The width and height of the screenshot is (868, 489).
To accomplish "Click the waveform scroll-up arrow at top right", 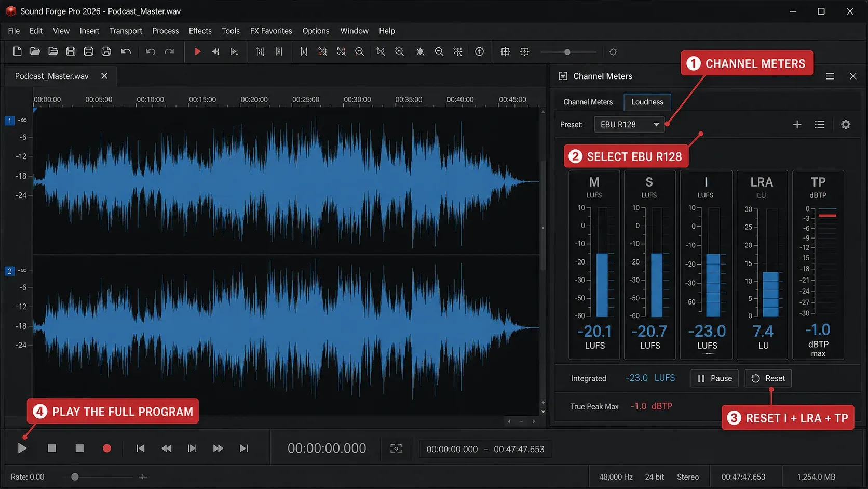I will coord(543,112).
